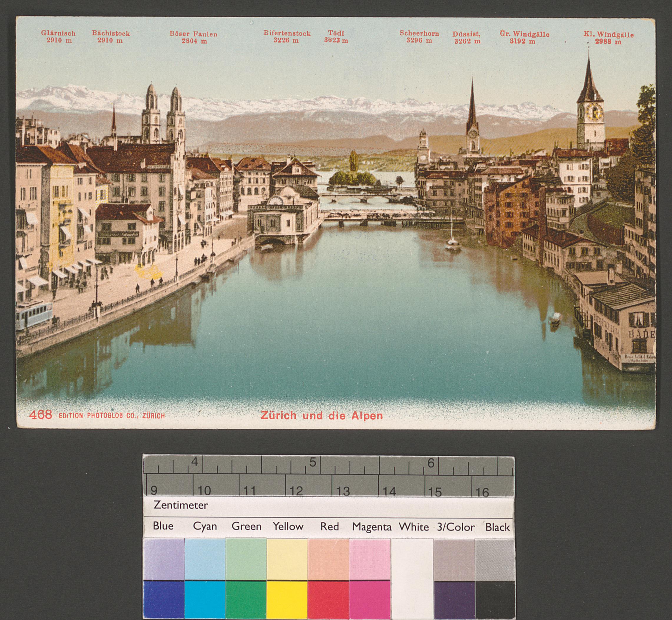Pick the pale yellow tint swatch

(x=287, y=559)
